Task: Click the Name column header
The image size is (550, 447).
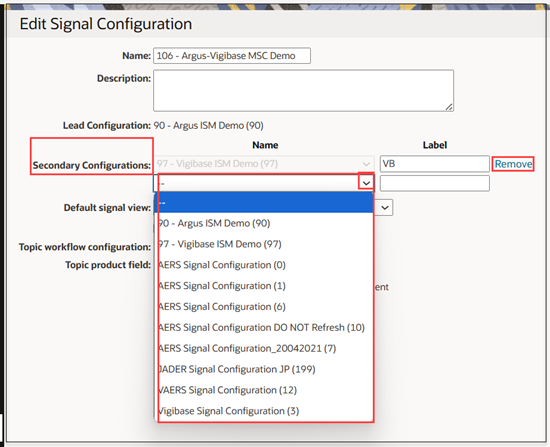Action: tap(265, 145)
